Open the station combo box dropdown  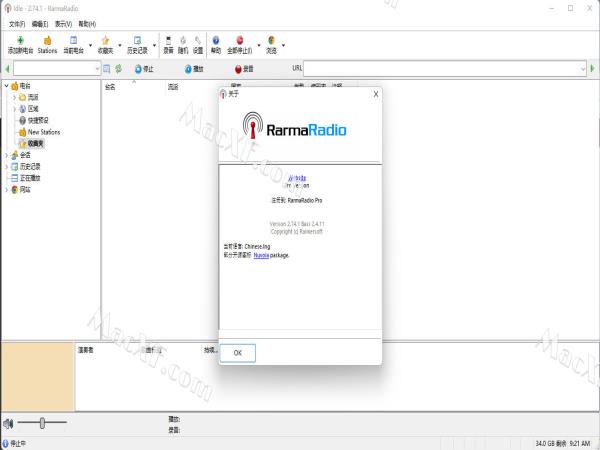(x=97, y=69)
